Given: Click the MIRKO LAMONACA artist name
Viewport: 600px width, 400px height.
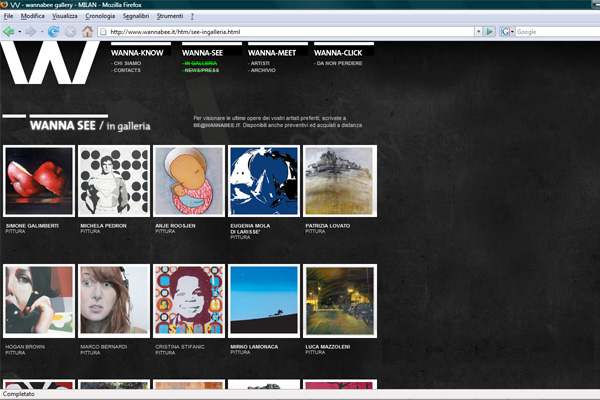Looking at the screenshot, I should [x=254, y=347].
